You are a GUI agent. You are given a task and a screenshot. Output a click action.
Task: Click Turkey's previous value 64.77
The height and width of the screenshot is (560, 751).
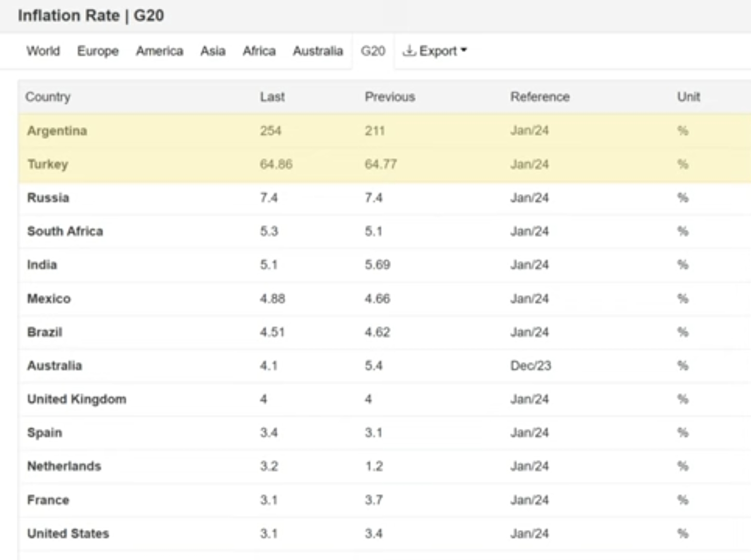coord(381,164)
